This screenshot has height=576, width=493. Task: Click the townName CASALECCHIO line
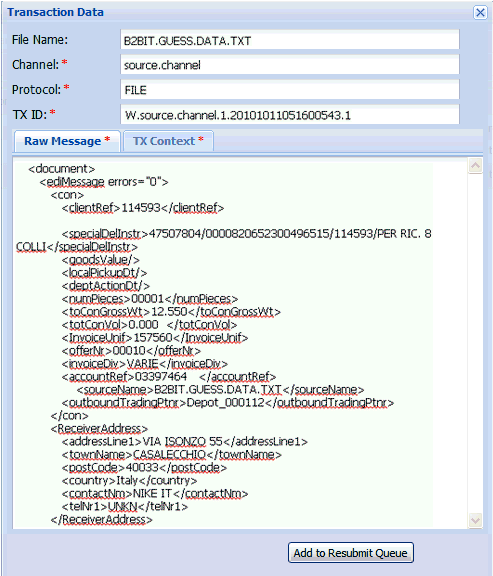(x=172, y=455)
